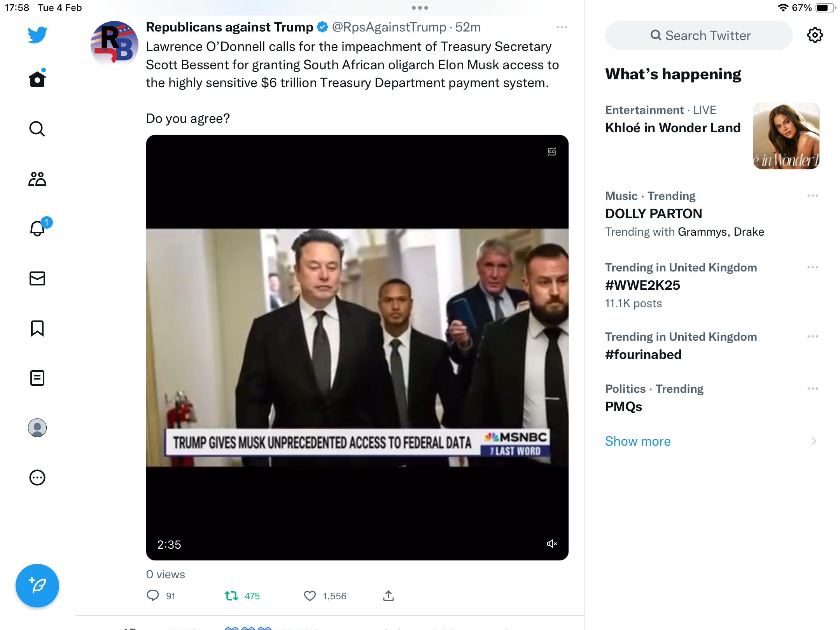
Task: Focus the Search Twitter field
Action: coord(699,35)
